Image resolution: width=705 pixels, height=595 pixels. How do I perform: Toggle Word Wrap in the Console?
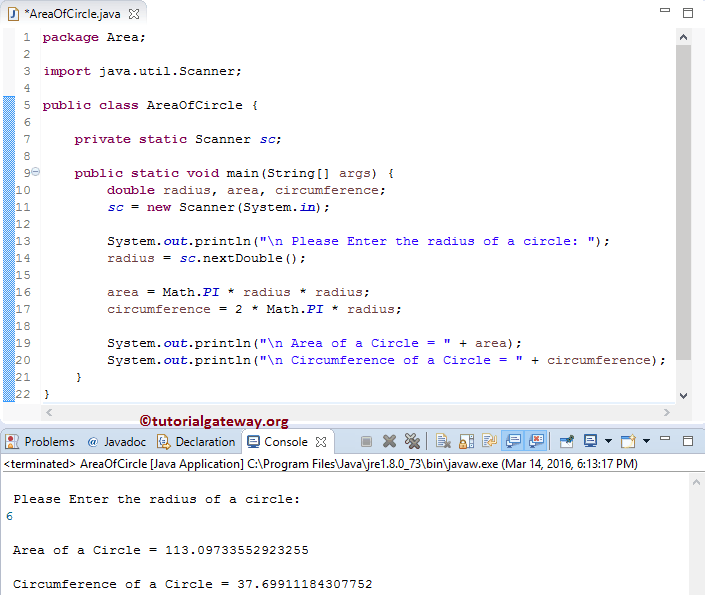[x=489, y=442]
